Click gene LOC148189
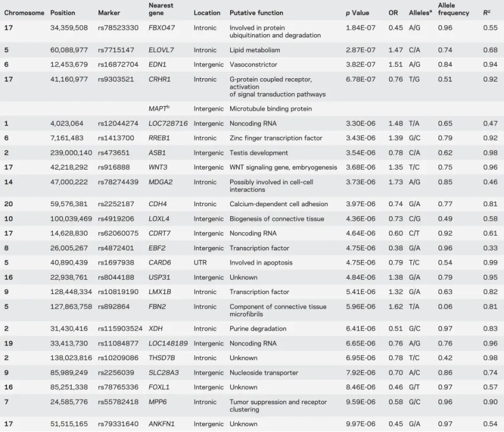This screenshot has height=432, width=504. click(168, 343)
